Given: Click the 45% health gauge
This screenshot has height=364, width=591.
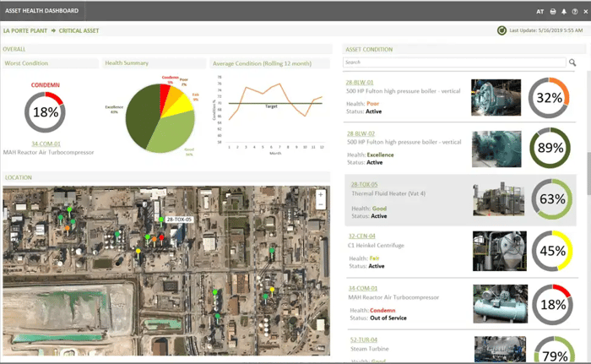Looking at the screenshot, I should coord(552,251).
